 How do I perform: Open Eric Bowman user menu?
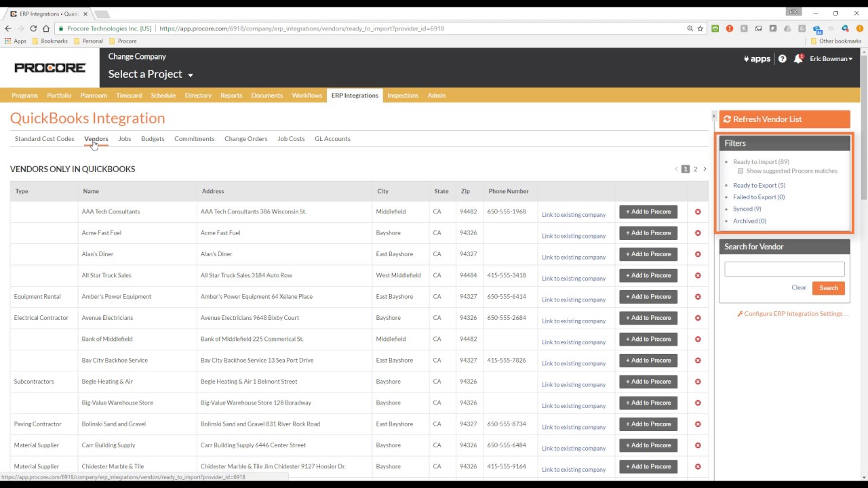pos(831,59)
